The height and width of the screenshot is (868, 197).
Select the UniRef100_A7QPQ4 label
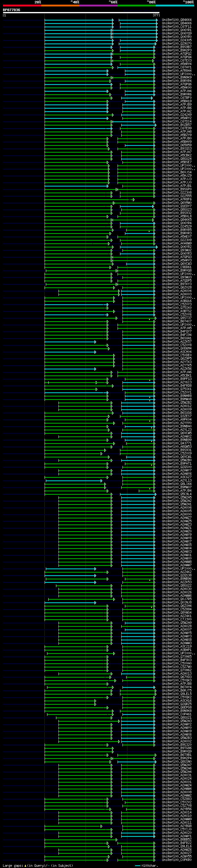(x=177, y=57)
